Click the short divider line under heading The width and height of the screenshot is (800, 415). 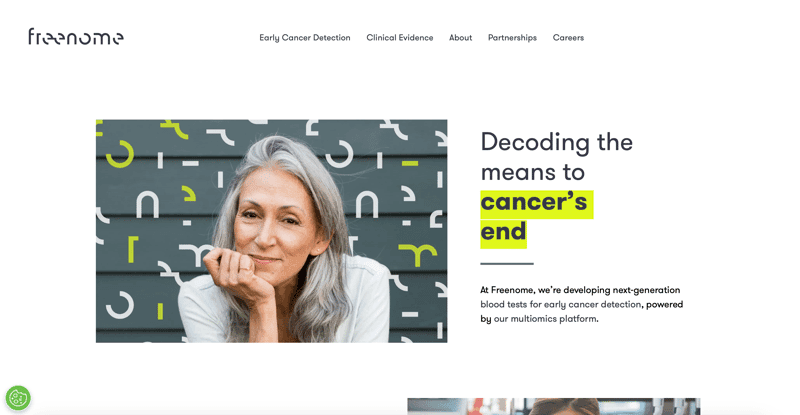[507, 264]
